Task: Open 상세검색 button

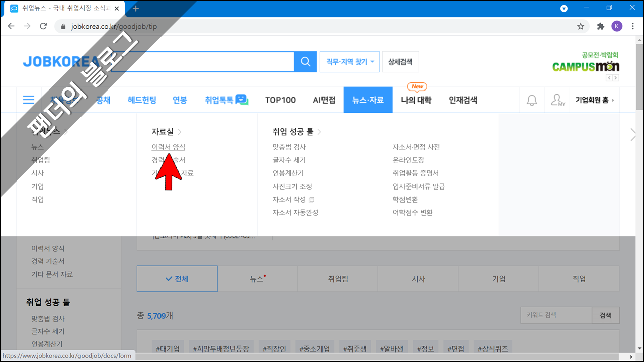Action: click(400, 62)
